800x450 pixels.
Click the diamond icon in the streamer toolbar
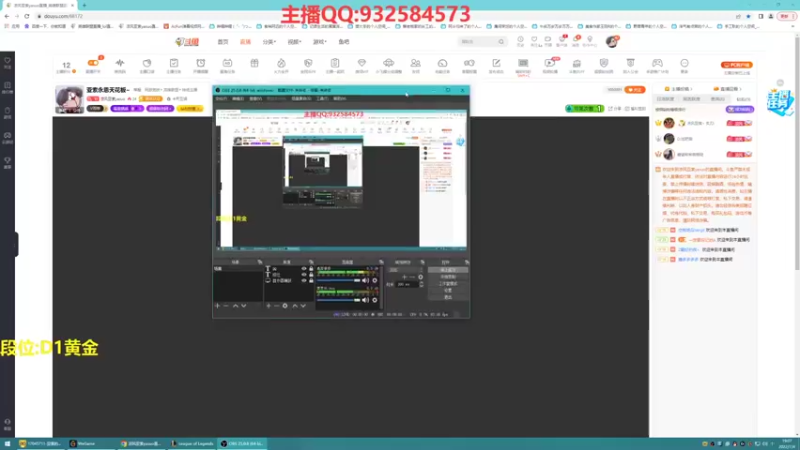(x=362, y=63)
